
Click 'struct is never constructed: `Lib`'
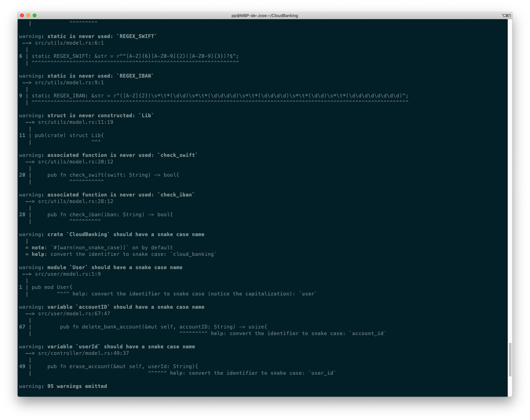[101, 116]
